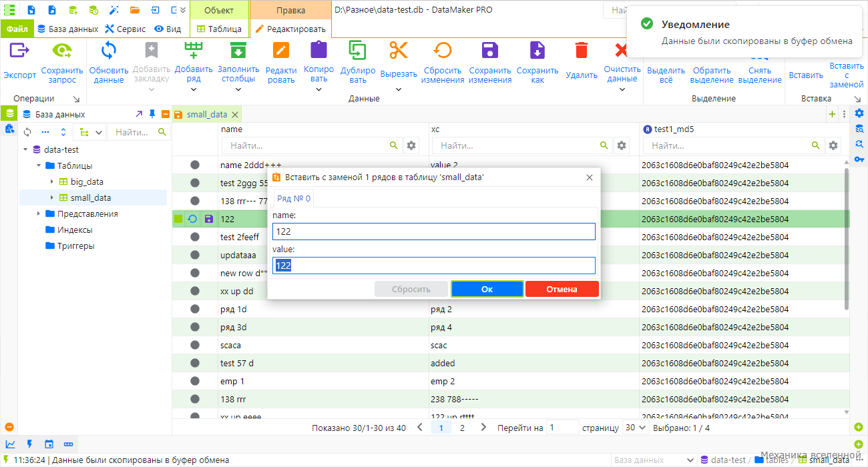Expand the Представления folder

click(39, 213)
